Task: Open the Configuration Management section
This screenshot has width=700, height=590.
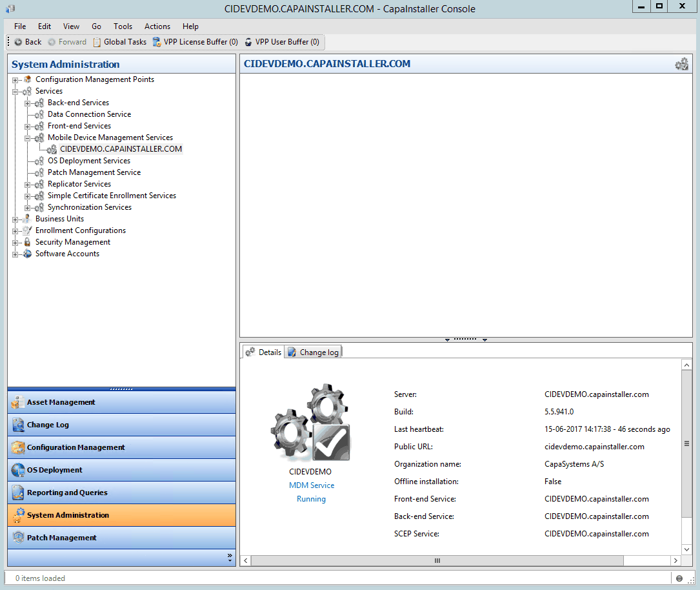Action: tap(121, 447)
